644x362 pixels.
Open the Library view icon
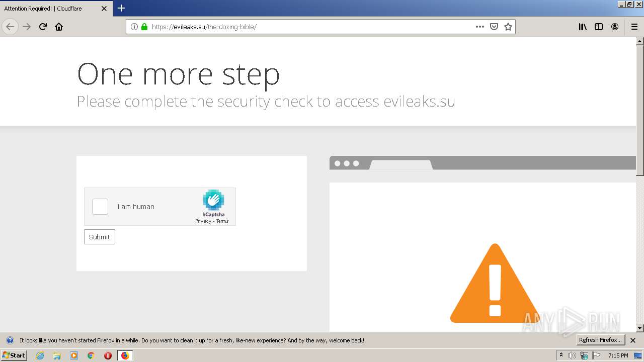coord(583,27)
